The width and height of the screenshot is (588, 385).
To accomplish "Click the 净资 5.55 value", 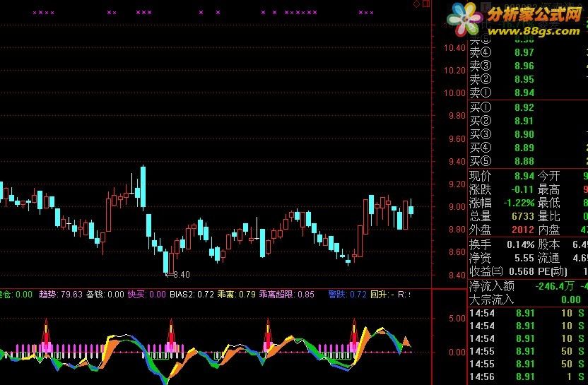I will click(x=524, y=258).
